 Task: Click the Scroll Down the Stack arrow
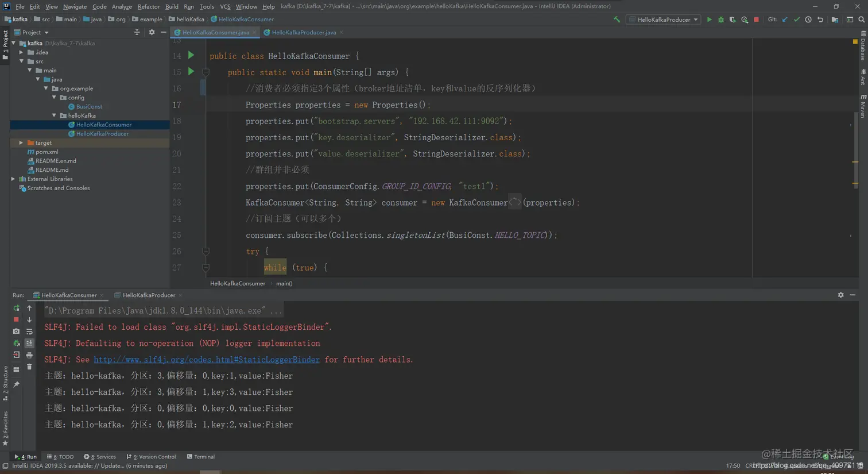coord(29,319)
